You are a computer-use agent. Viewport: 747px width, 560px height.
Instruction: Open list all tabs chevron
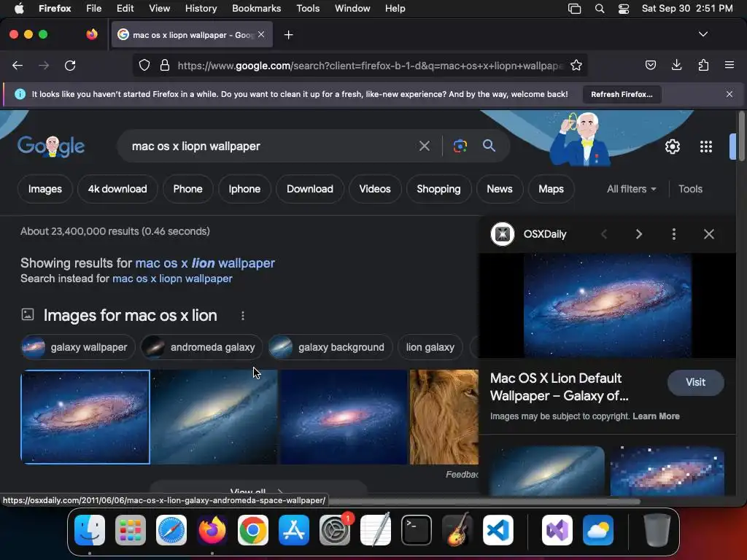tap(703, 34)
